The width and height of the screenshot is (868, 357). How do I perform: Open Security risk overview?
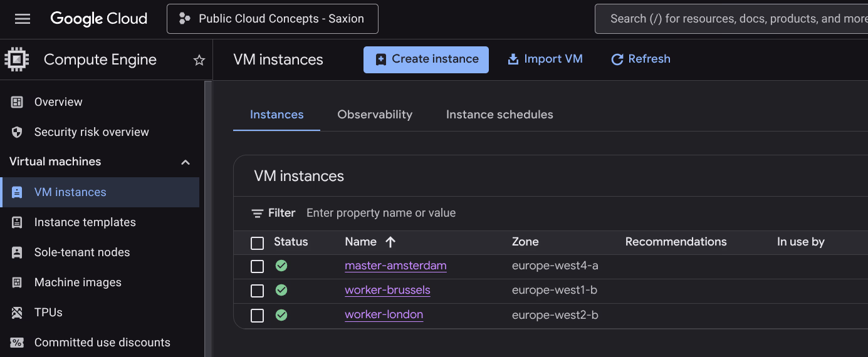pyautogui.click(x=92, y=132)
